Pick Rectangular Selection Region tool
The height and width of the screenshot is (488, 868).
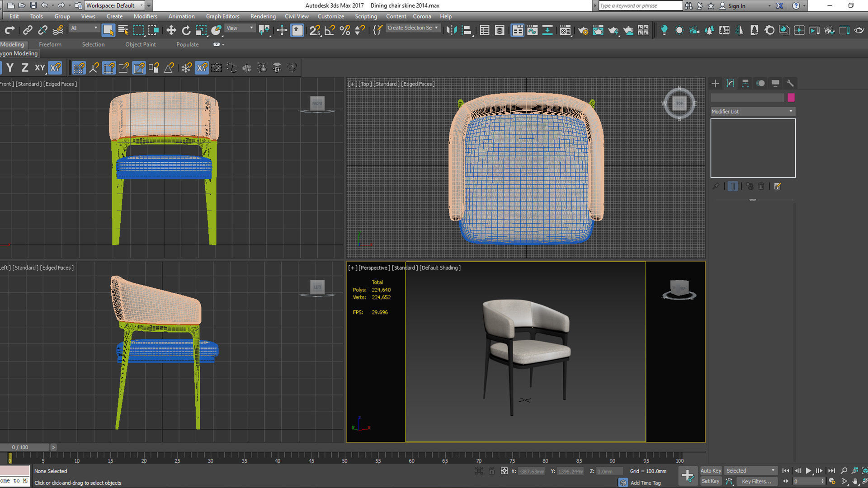coord(138,30)
